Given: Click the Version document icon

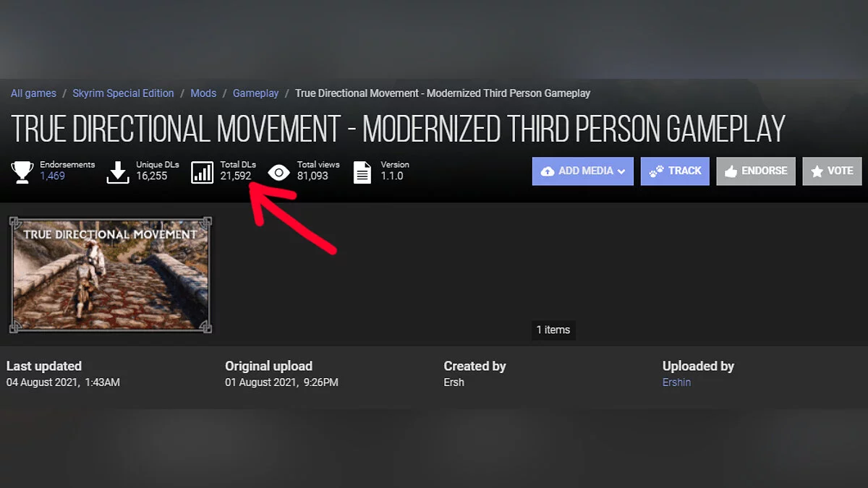Looking at the screenshot, I should (362, 172).
